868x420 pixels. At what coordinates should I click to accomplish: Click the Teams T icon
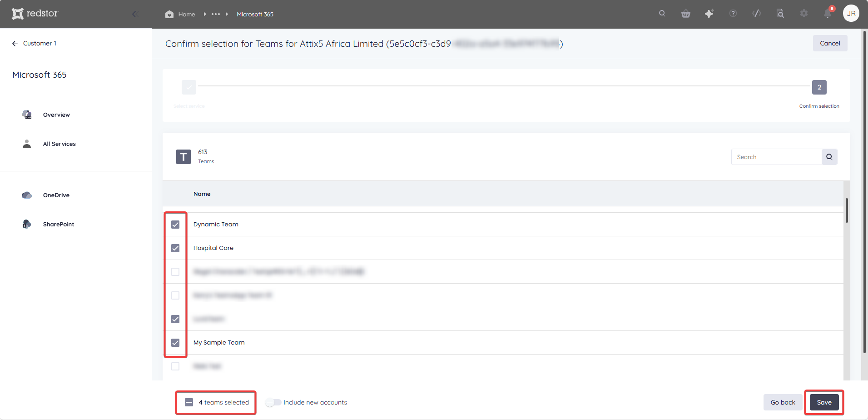click(x=184, y=157)
